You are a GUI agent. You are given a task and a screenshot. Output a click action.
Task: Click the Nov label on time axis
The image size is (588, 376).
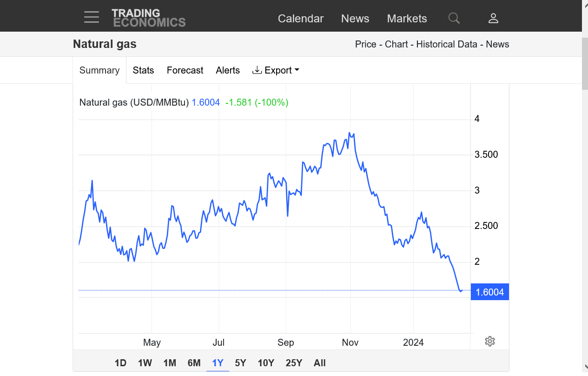[350, 342]
